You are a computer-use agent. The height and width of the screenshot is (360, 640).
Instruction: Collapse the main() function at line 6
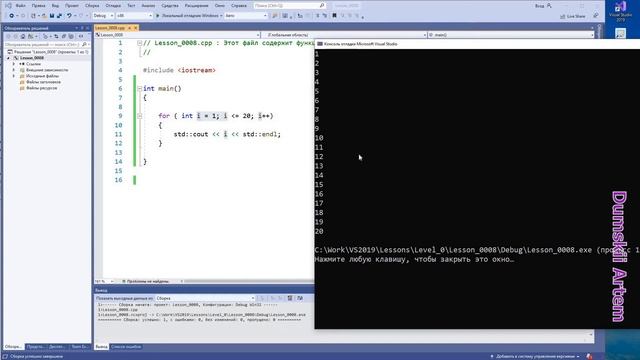click(x=140, y=89)
